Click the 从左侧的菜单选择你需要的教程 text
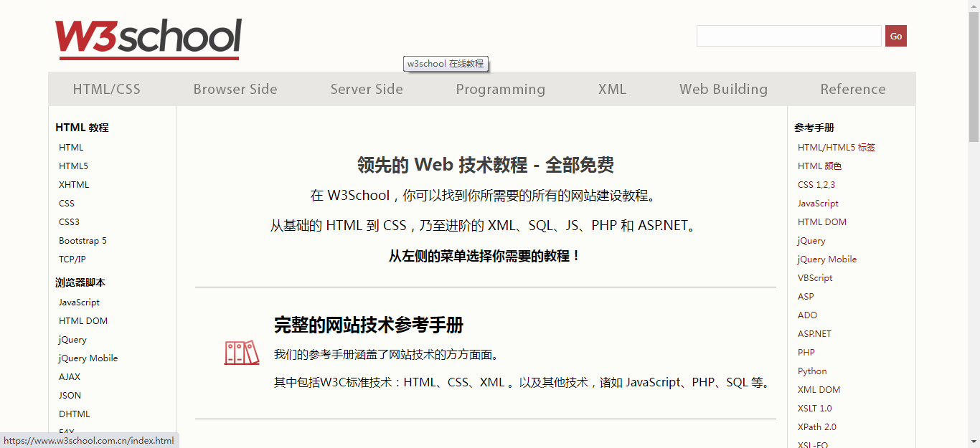Screen dimensions: 980x448 pyautogui.click(x=485, y=256)
